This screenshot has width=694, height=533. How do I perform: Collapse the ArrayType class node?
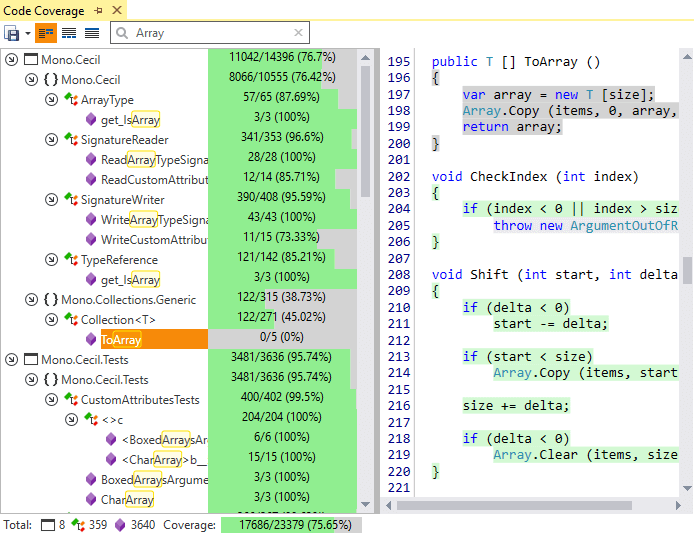(x=51, y=100)
